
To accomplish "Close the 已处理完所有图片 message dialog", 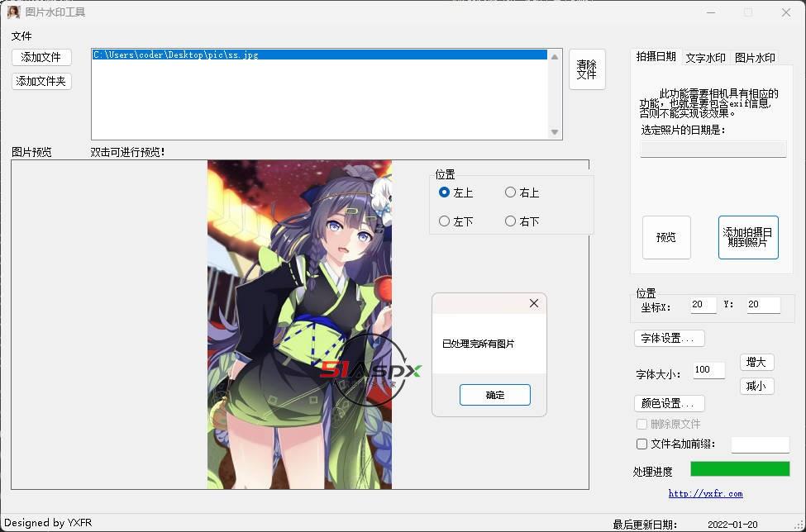I will pyautogui.click(x=534, y=303).
